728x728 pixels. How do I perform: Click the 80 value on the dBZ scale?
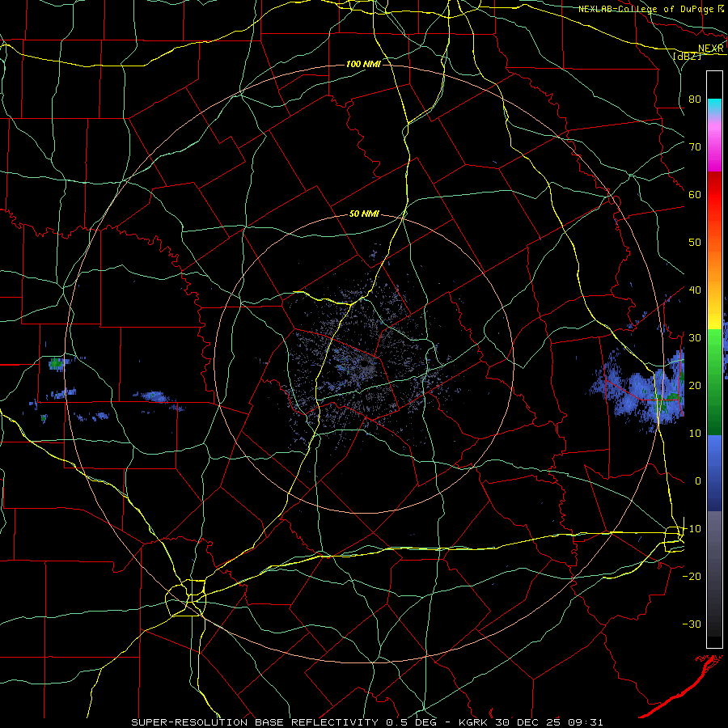tap(695, 99)
